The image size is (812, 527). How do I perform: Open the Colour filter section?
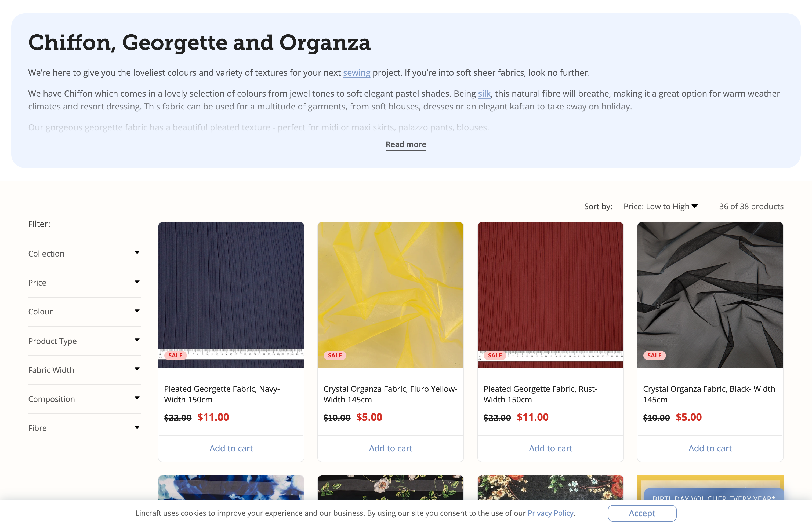point(84,312)
